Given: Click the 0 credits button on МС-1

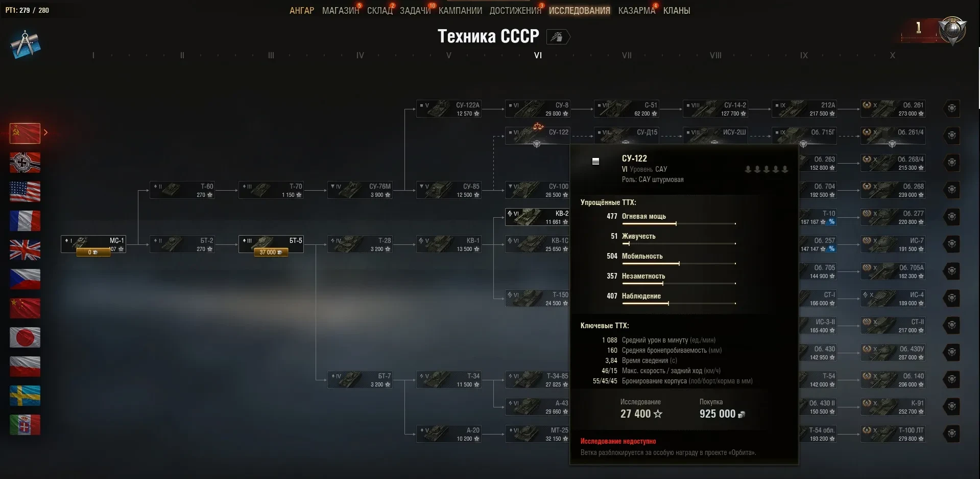Looking at the screenshot, I should coord(93,253).
